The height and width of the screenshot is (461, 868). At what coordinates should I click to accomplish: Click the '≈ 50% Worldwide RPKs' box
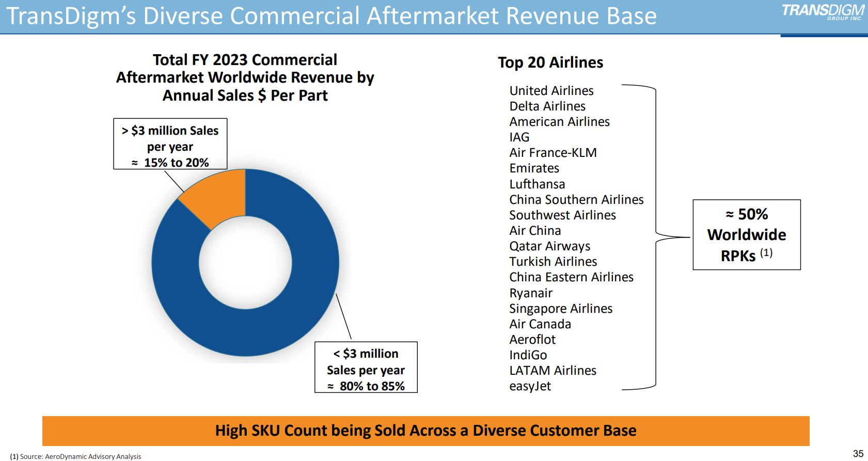pos(747,235)
